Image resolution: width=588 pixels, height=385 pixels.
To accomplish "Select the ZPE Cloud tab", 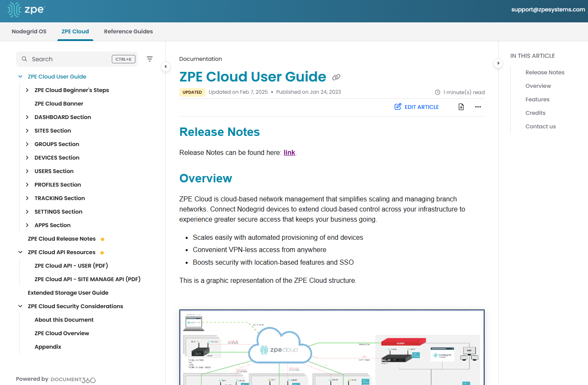I will [x=75, y=31].
